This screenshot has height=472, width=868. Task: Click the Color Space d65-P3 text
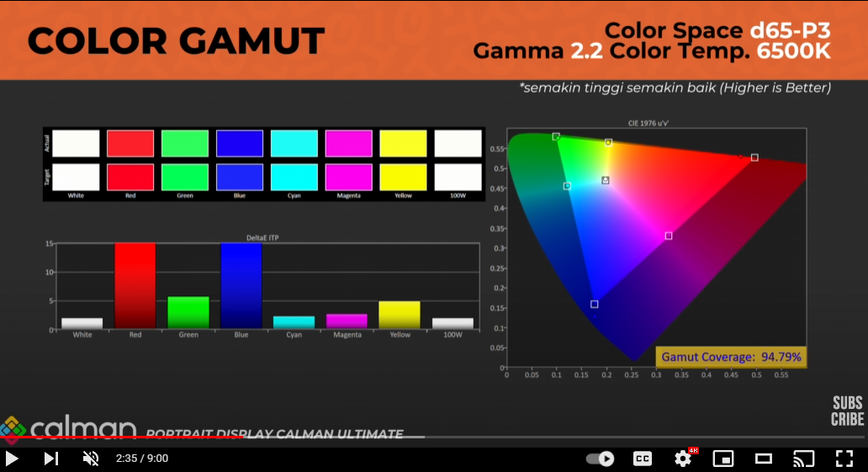(717, 30)
